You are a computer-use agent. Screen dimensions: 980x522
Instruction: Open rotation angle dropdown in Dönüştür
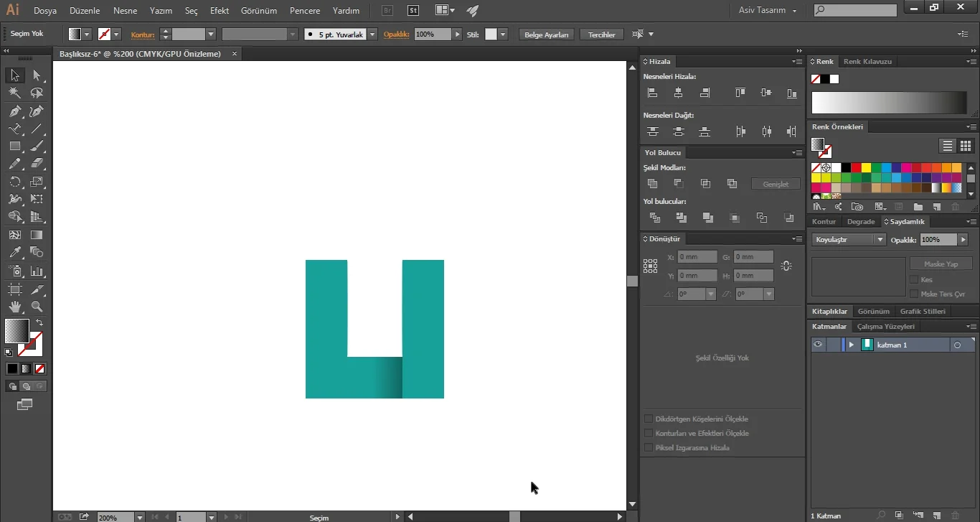click(x=711, y=294)
